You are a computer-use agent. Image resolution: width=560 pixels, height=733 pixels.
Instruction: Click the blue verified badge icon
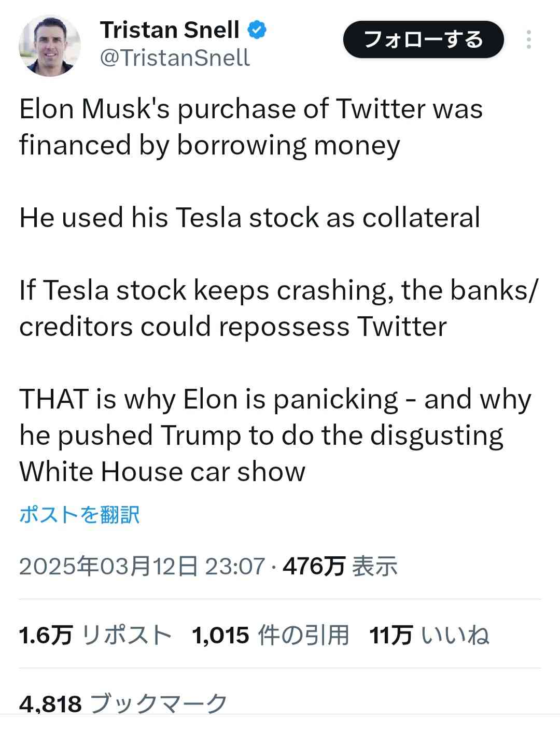pos(256,30)
